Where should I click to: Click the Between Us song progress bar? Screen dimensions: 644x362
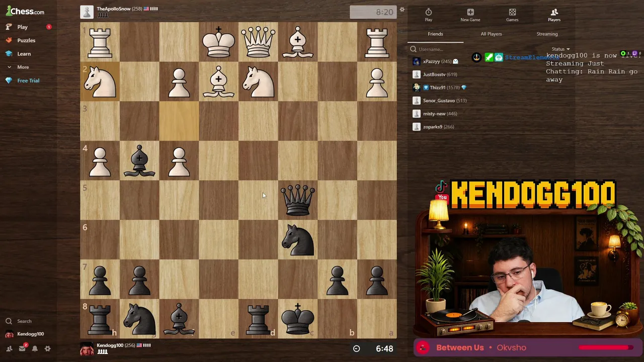pyautogui.click(x=606, y=347)
